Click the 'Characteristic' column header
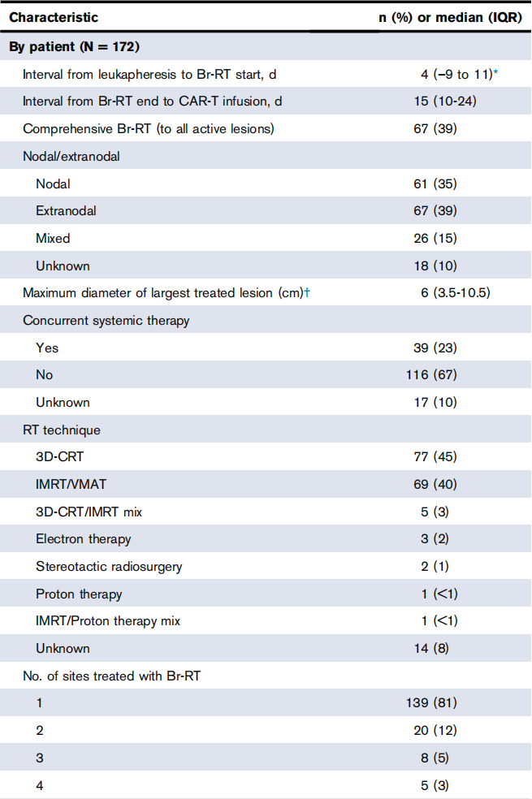 click(x=54, y=17)
